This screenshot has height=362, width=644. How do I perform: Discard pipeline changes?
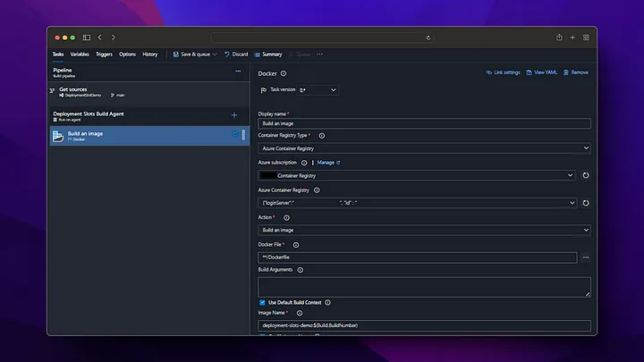coord(236,55)
